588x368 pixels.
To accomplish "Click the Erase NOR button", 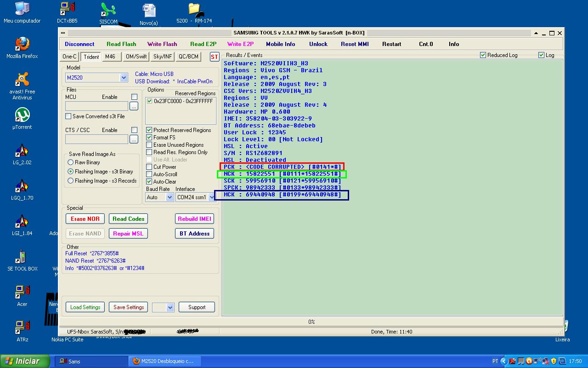I will [x=85, y=219].
